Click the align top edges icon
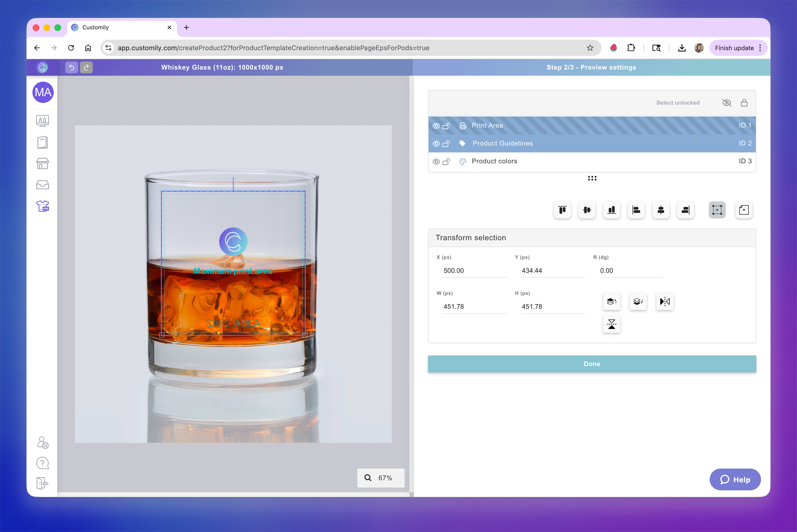797x532 pixels. (562, 210)
